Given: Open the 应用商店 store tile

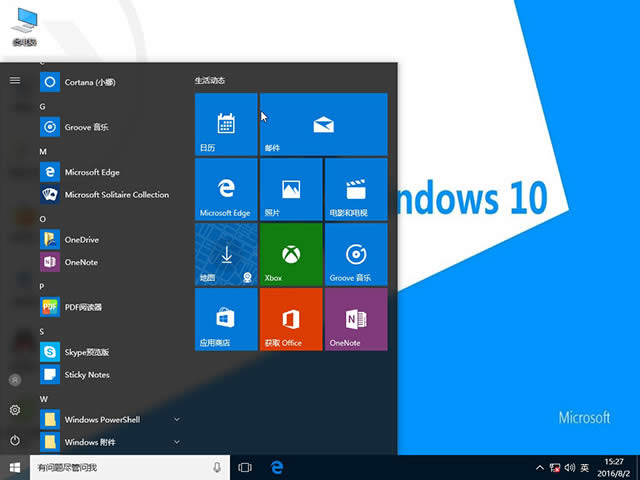Looking at the screenshot, I should pos(226,319).
